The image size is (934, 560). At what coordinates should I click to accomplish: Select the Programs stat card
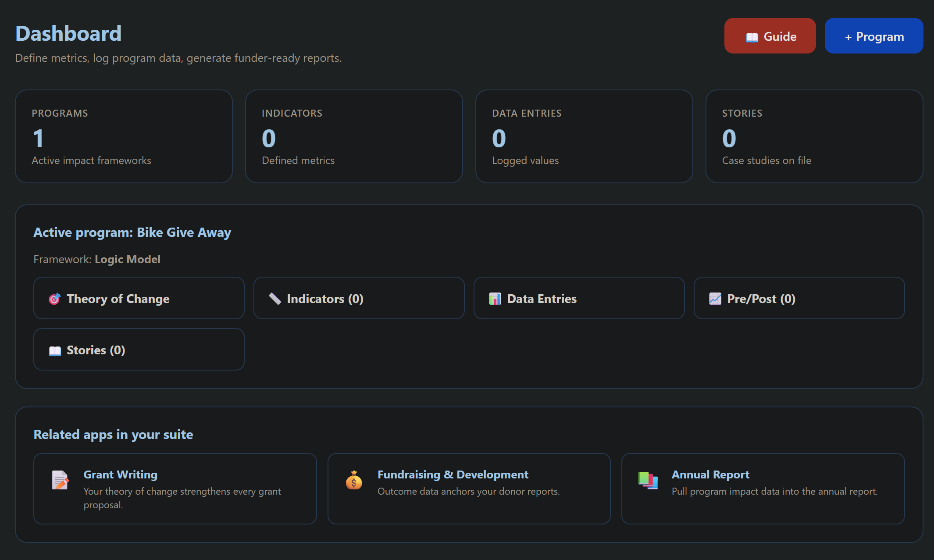point(124,136)
